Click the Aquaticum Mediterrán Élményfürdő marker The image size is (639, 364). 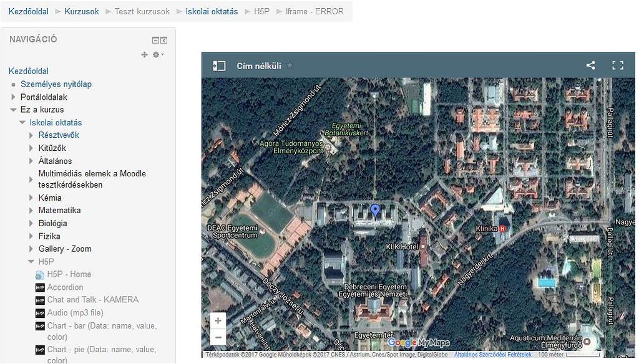tap(587, 341)
